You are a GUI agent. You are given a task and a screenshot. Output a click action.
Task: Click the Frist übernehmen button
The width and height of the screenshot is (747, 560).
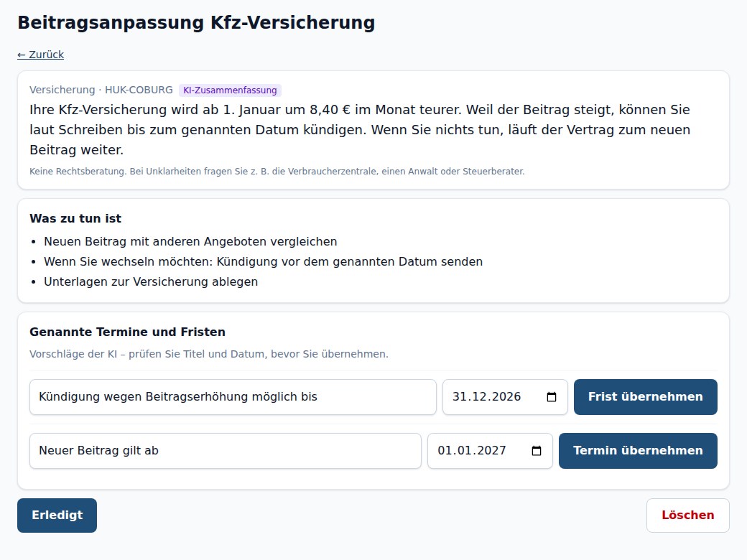click(x=645, y=396)
